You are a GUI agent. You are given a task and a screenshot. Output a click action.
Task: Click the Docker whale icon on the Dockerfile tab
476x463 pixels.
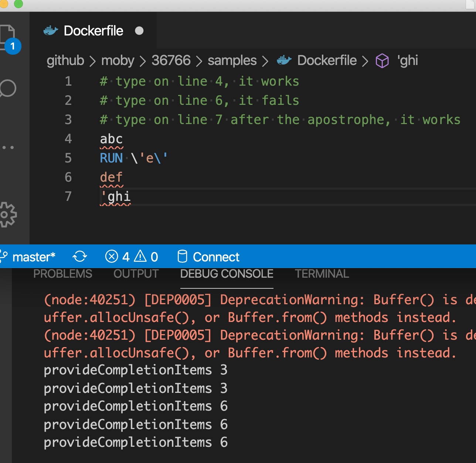(51, 31)
